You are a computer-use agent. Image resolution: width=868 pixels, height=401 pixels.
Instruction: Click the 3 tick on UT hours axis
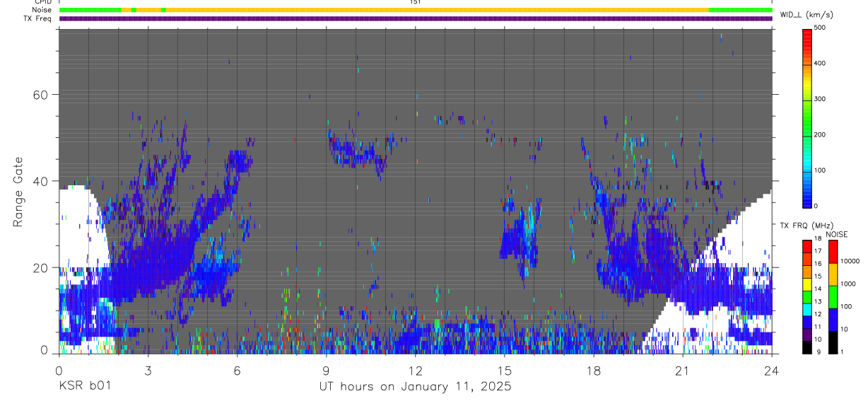click(148, 369)
